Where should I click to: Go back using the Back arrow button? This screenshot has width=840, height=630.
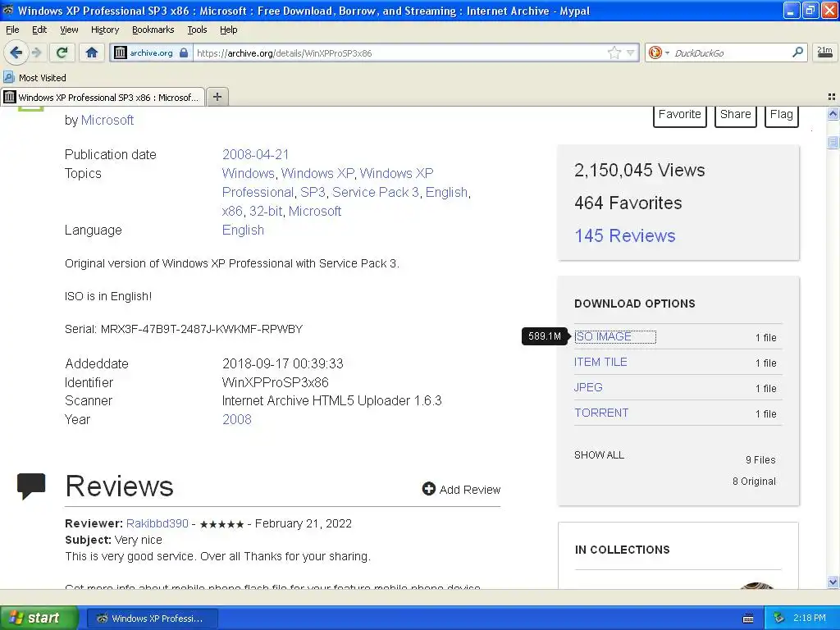click(16, 52)
